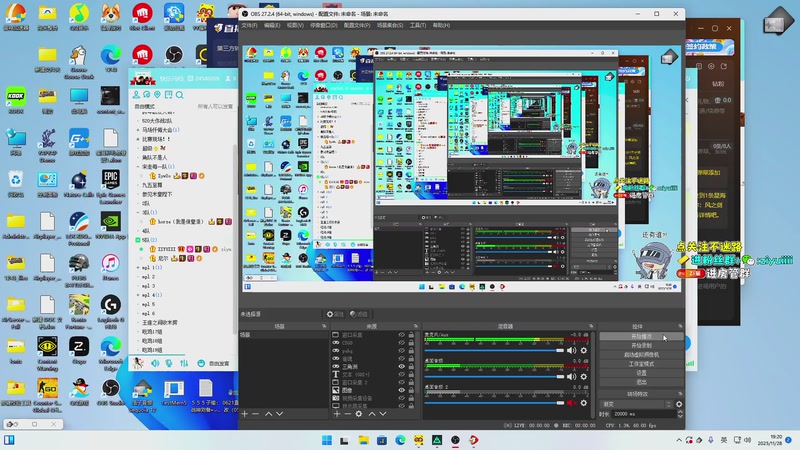Adjust the 麦克风/Aux volume slider
800x450 pixels.
click(x=494, y=351)
